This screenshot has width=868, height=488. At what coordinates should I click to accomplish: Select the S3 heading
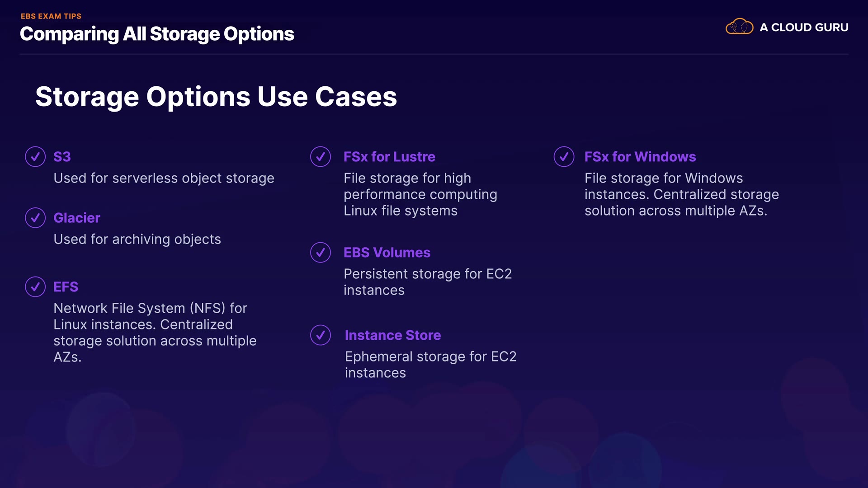point(62,157)
